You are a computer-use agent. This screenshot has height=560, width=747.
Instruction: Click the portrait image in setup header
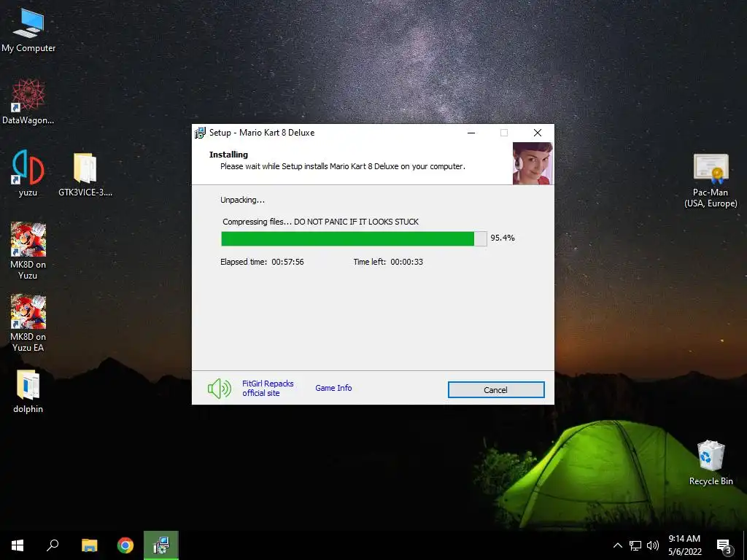point(533,163)
